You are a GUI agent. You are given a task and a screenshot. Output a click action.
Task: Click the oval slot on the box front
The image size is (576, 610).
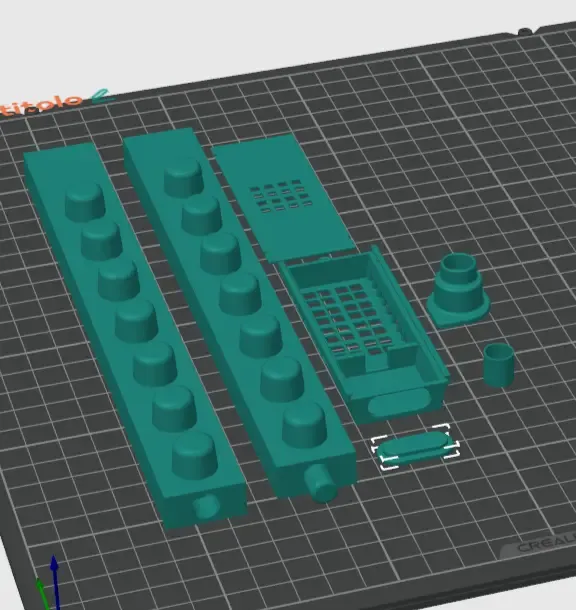pos(398,402)
